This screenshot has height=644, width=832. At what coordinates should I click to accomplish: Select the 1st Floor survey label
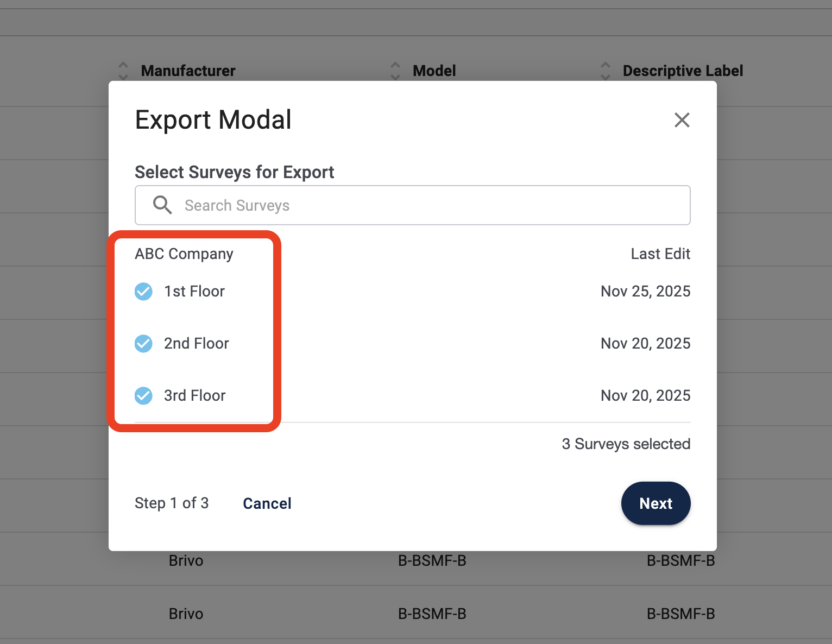coord(194,292)
